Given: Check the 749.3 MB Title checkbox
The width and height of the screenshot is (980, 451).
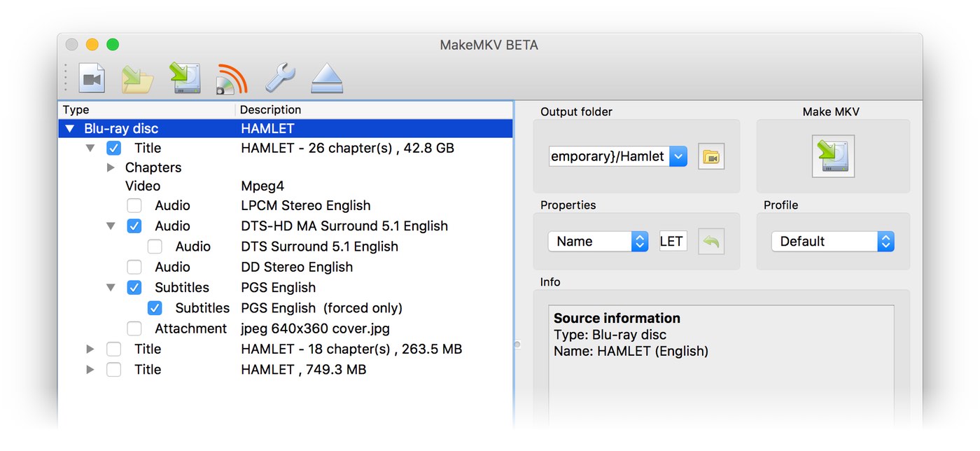Looking at the screenshot, I should coord(113,369).
